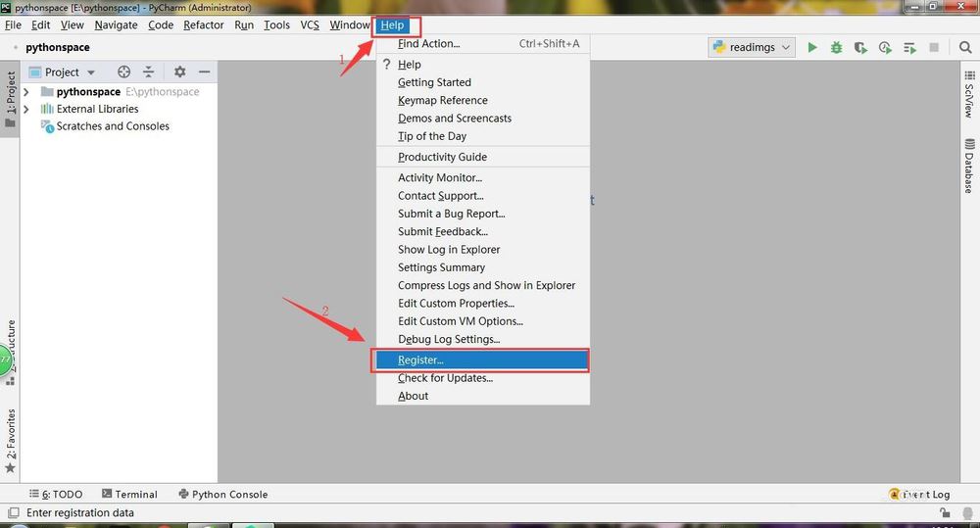Viewport: 980px width, 528px height.
Task: Open the File menu
Action: (x=13, y=25)
